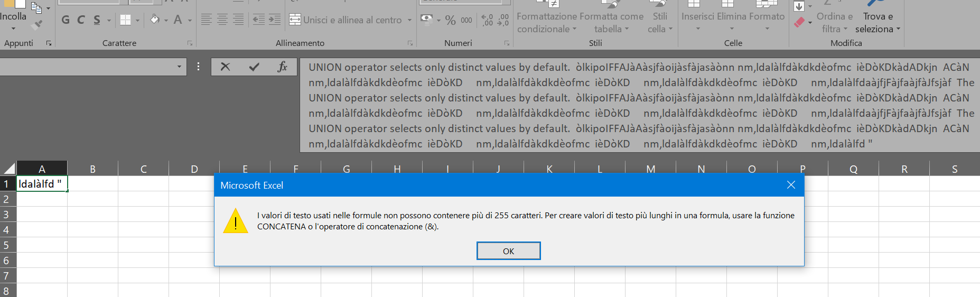Apply percent style format
Image resolution: width=980 pixels, height=297 pixels.
(450, 20)
